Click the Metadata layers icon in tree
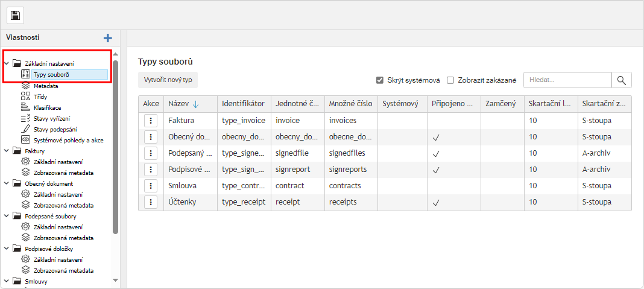Viewport: 644px width, 289px height. click(x=25, y=86)
